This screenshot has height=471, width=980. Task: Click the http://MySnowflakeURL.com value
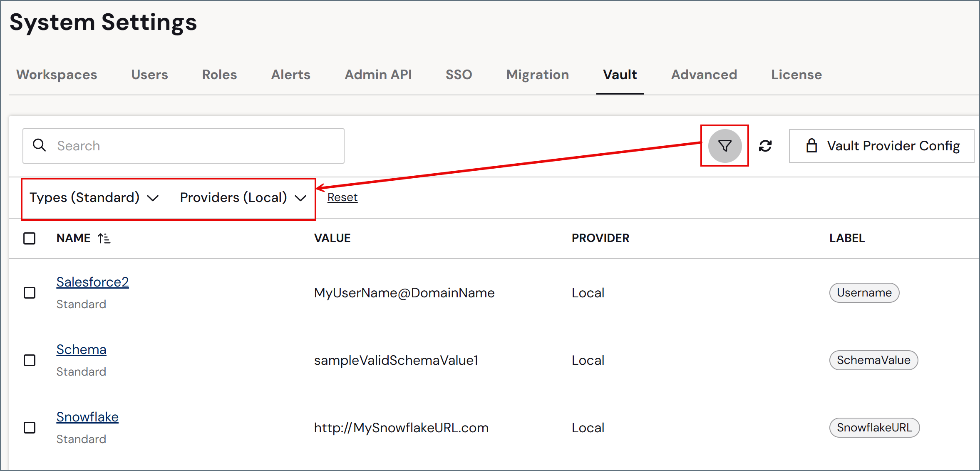pos(401,428)
